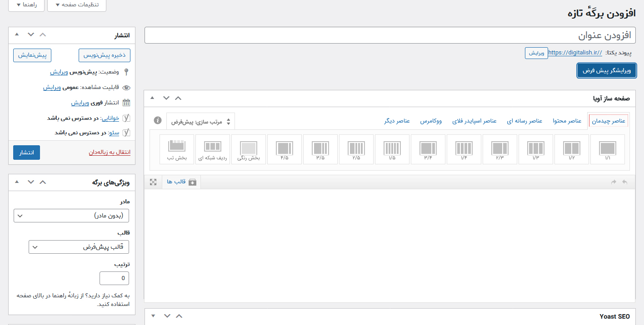Add the 1/3 column layout element
The height and width of the screenshot is (325, 644).
[x=535, y=149]
